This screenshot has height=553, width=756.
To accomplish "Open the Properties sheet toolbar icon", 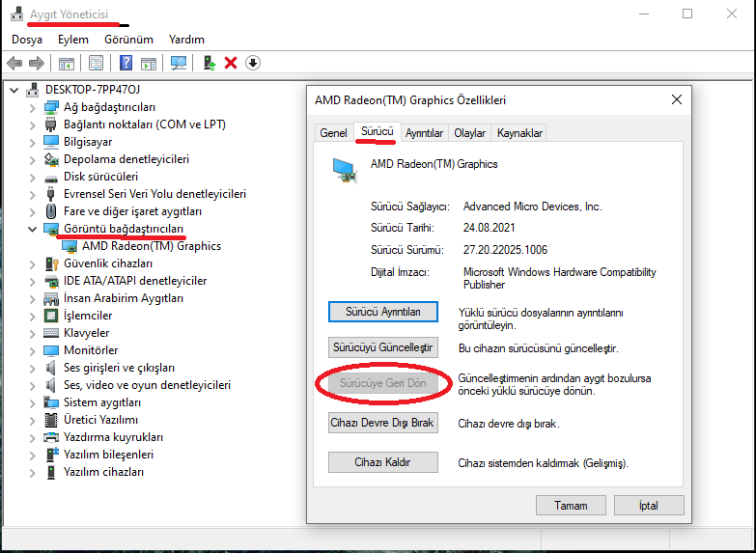I will point(96,63).
